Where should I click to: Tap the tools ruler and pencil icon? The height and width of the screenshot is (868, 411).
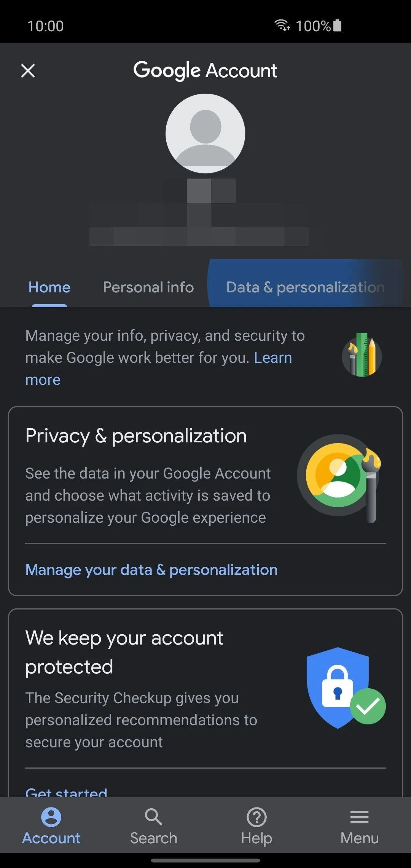pyautogui.click(x=362, y=356)
